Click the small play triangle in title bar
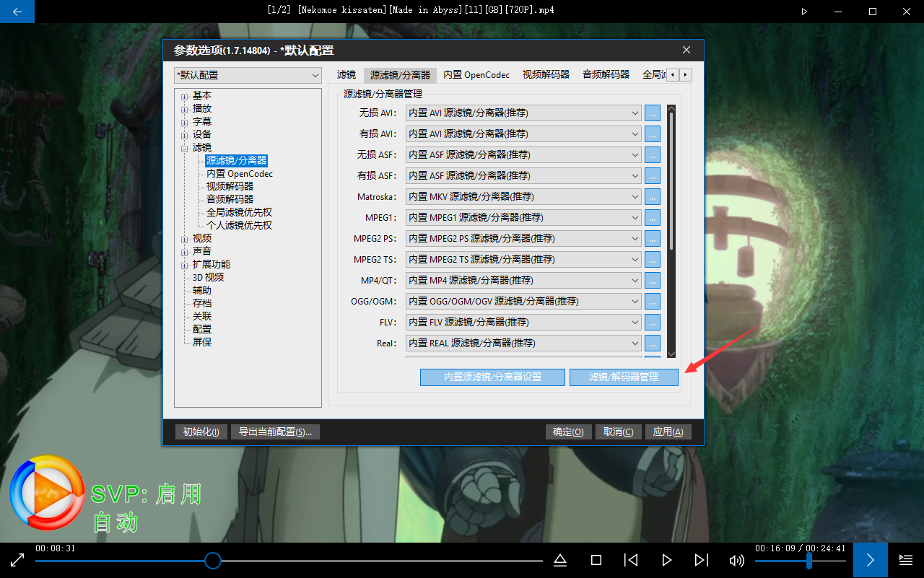Viewport: 924px width, 578px height. click(805, 12)
